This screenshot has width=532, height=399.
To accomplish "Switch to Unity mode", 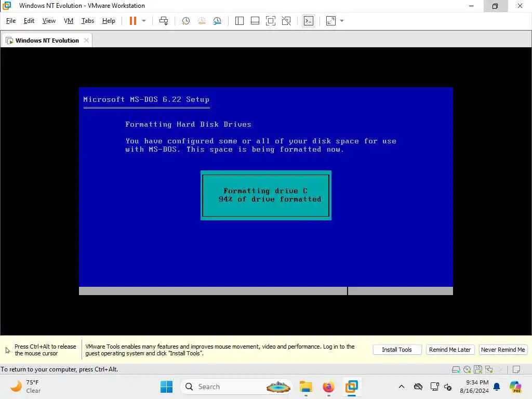I will pyautogui.click(x=286, y=21).
